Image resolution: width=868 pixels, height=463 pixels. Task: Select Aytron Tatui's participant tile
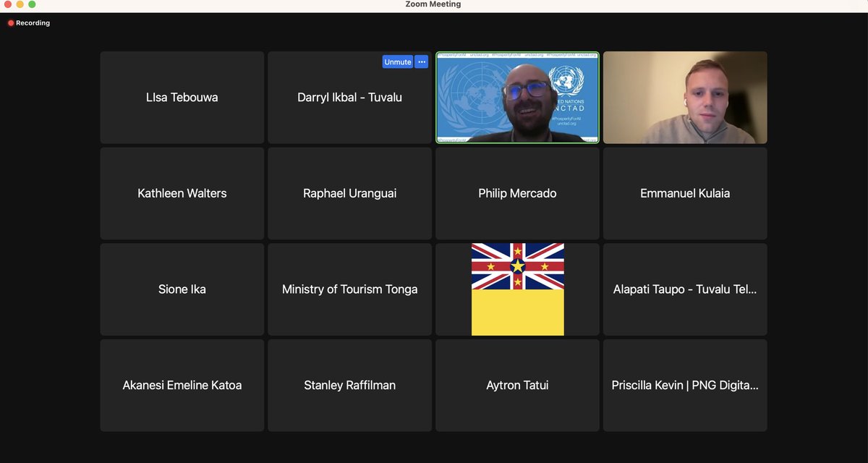click(517, 386)
